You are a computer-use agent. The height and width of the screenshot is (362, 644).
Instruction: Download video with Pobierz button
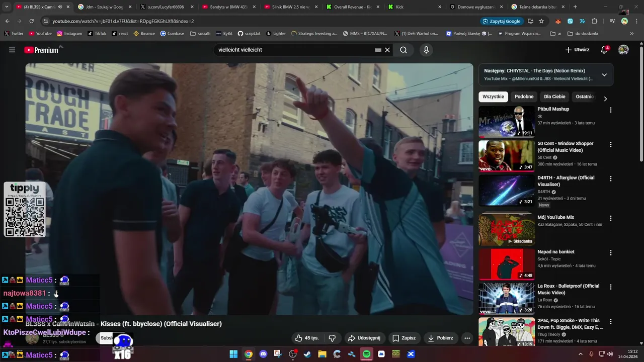click(440, 338)
